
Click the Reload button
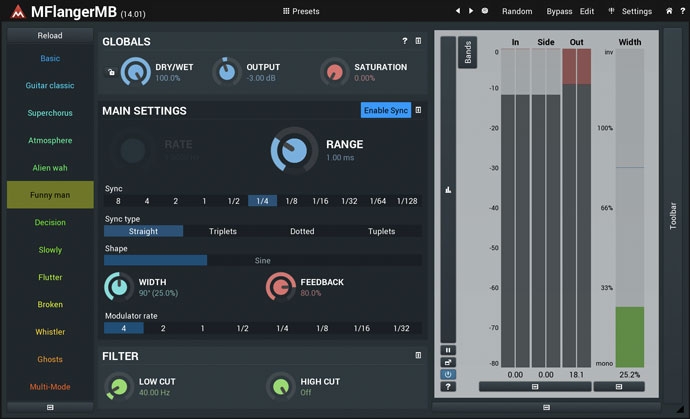coord(50,35)
